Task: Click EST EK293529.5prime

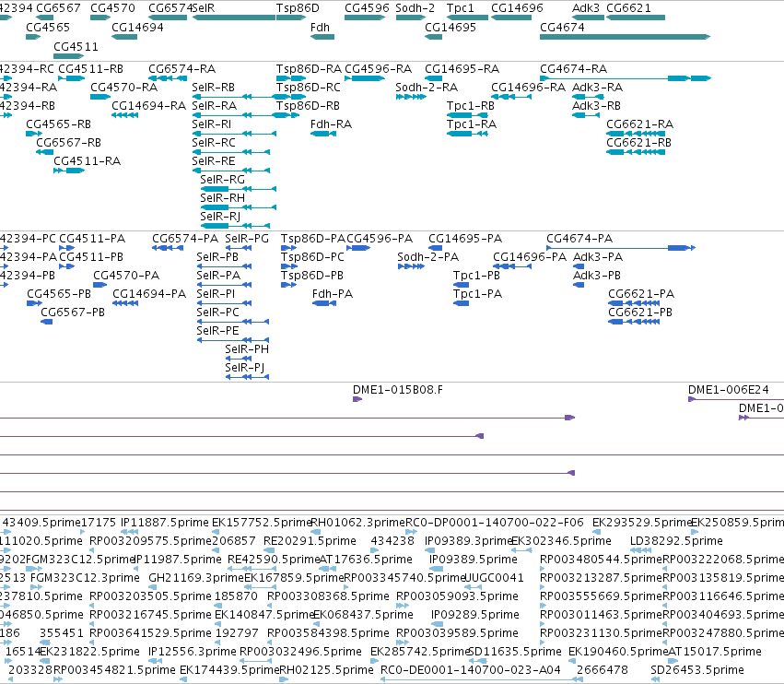Action: click(596, 531)
